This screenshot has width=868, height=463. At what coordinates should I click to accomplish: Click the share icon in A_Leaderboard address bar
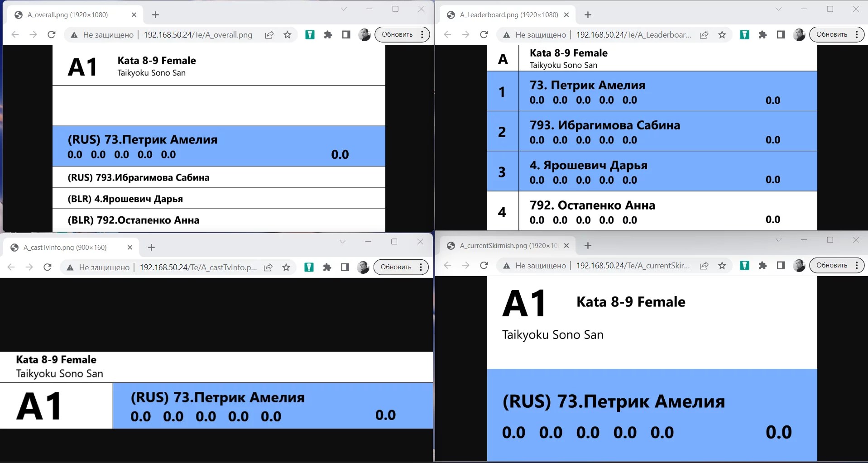pos(704,35)
